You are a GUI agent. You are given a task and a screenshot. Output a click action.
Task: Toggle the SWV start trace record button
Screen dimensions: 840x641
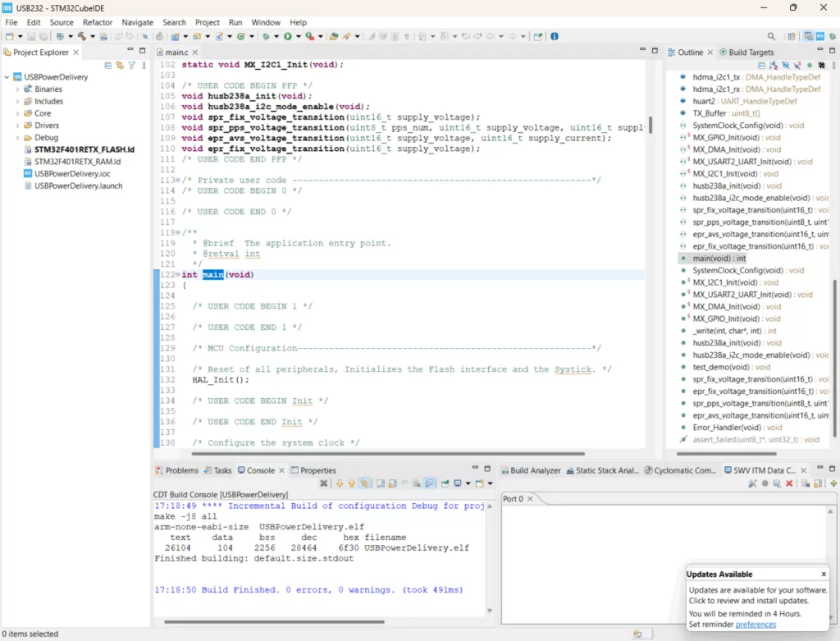coord(765,483)
